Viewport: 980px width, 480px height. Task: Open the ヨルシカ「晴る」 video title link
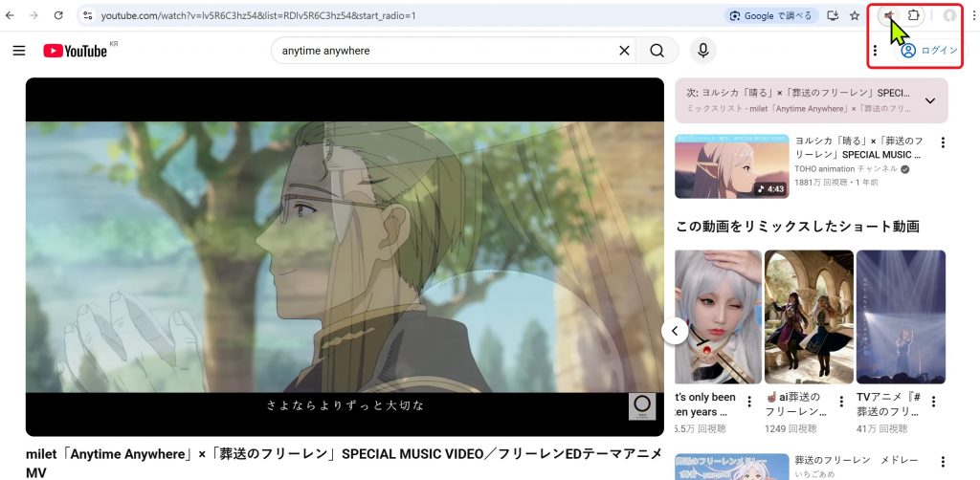pyautogui.click(x=858, y=147)
